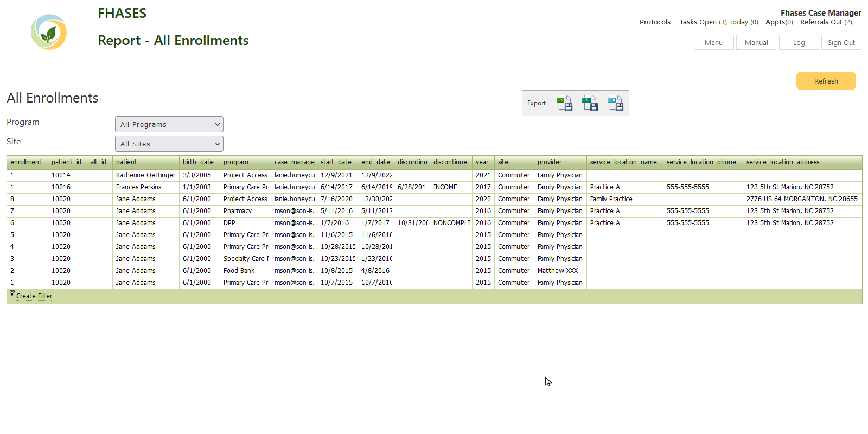Click start date 5/11/2016 cell
868x434 pixels.
click(x=337, y=211)
